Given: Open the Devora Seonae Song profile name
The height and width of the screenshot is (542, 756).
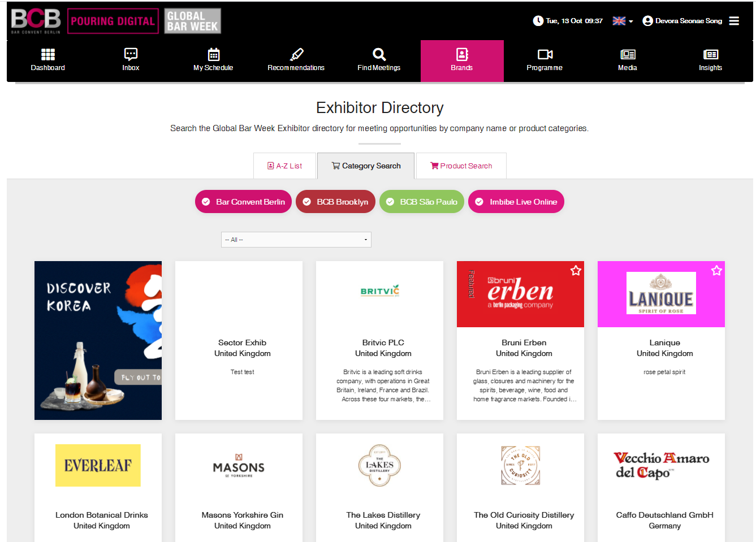Looking at the screenshot, I should pyautogui.click(x=689, y=21).
